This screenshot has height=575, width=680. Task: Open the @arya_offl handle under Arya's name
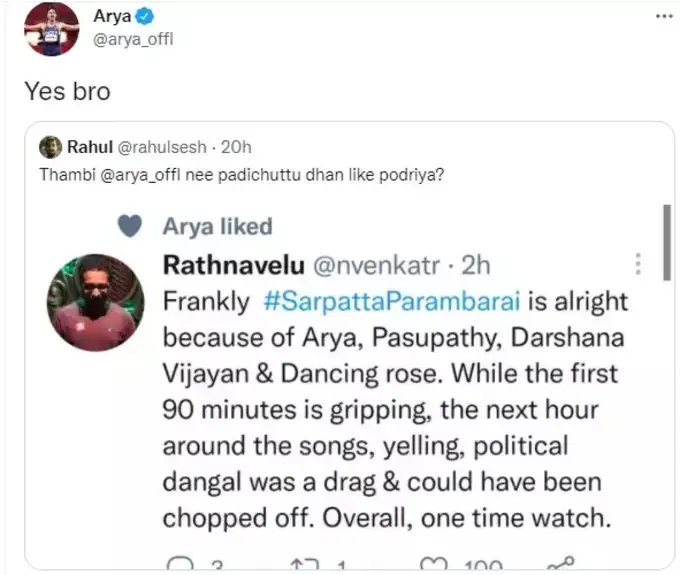(x=132, y=39)
